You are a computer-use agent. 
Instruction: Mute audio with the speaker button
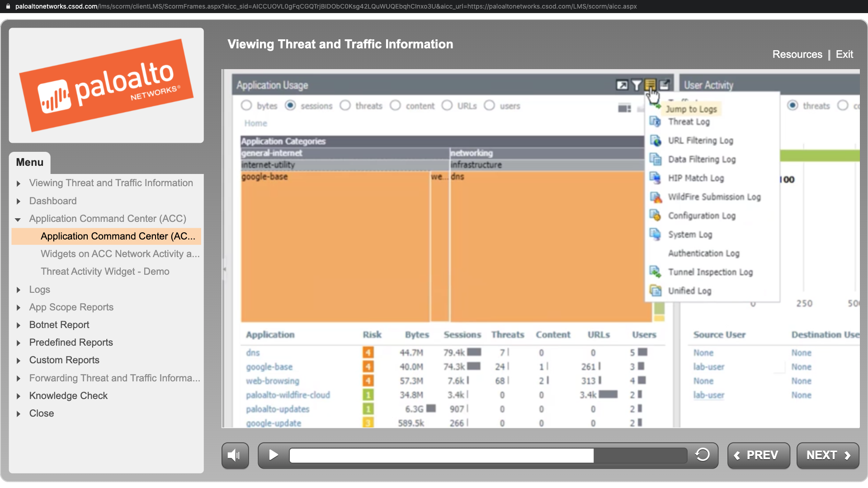coord(235,455)
